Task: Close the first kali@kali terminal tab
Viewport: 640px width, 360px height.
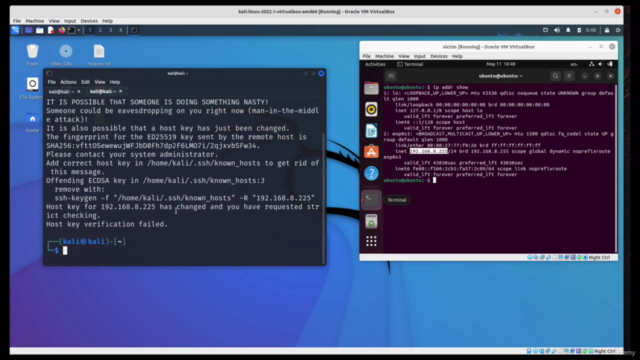Action: 79,91
